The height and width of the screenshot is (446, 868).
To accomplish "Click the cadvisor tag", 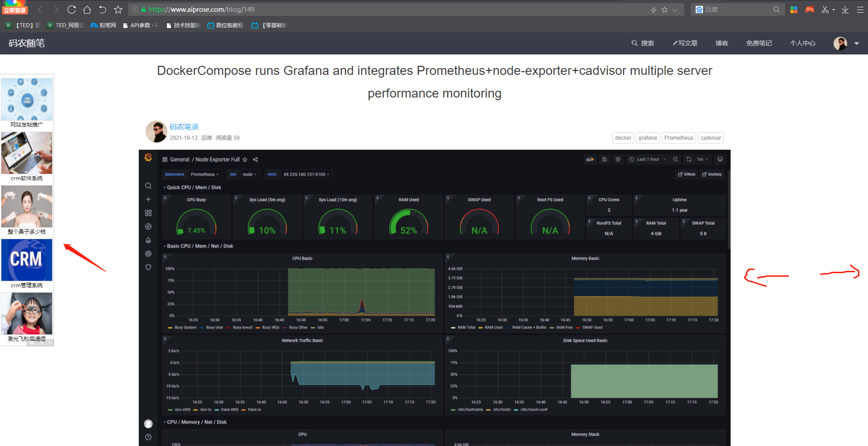I will [711, 138].
